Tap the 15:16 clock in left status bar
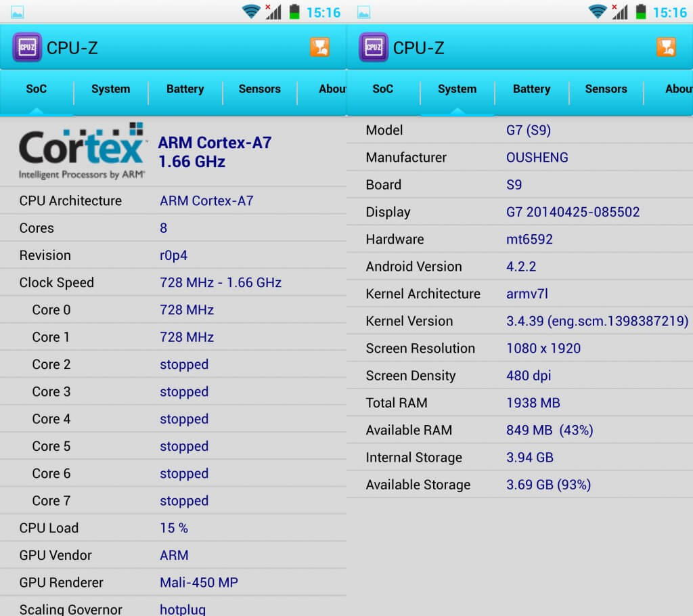 point(323,12)
